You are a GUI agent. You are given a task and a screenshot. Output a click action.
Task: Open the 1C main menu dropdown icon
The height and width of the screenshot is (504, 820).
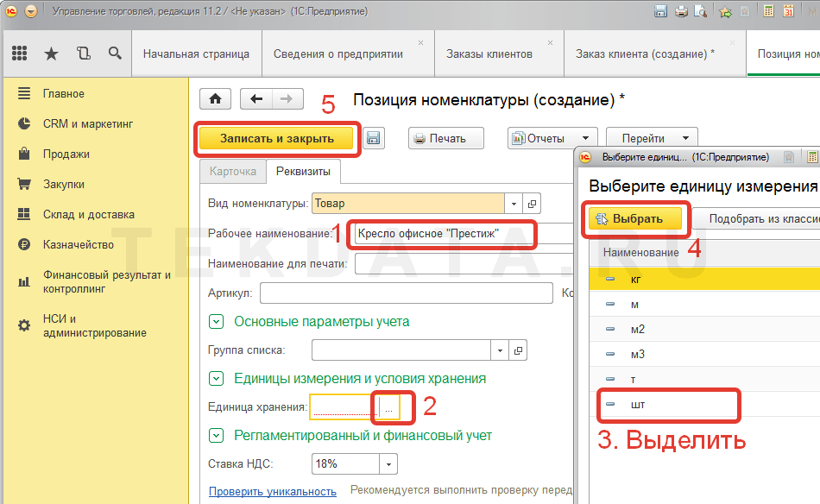tap(31, 11)
